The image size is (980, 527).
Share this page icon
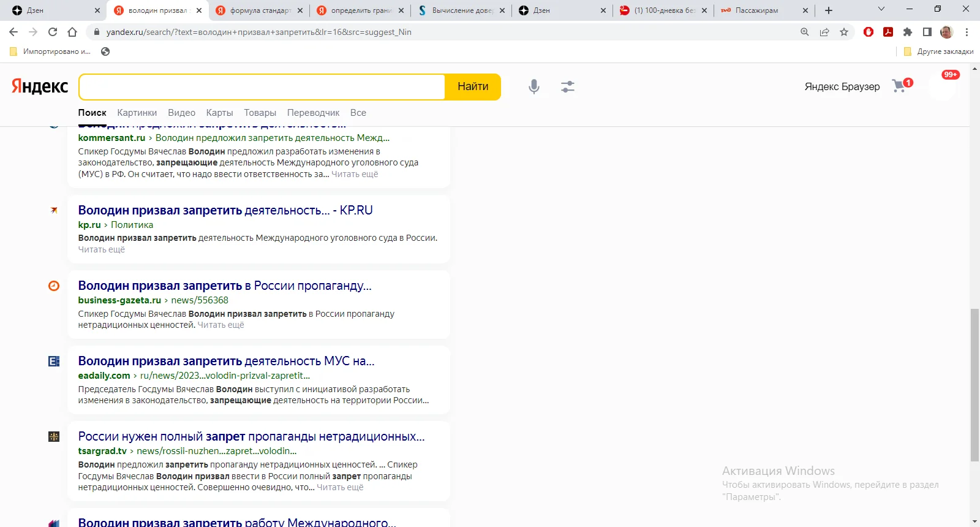point(824,32)
